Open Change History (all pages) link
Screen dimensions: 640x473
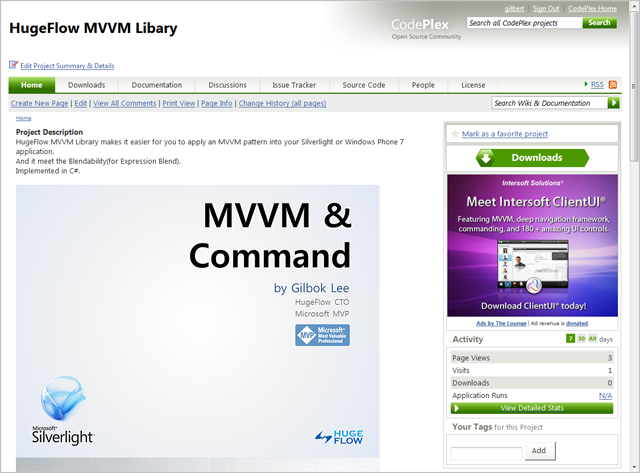pyautogui.click(x=282, y=103)
